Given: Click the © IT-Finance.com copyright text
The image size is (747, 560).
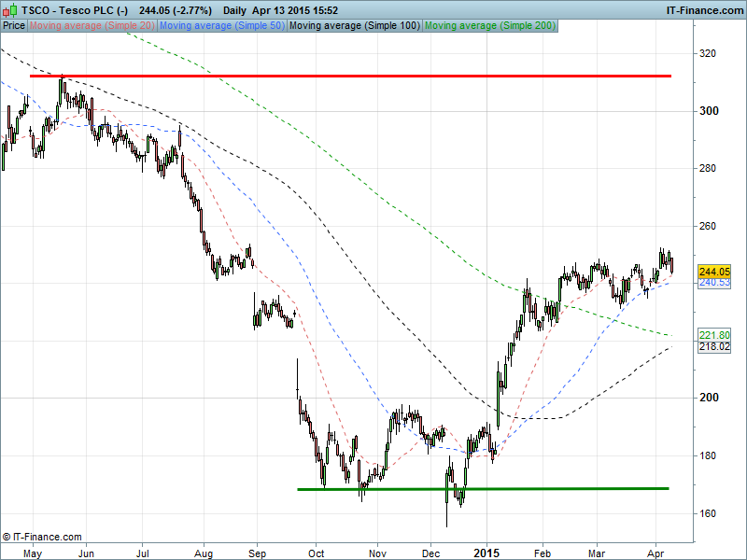Looking at the screenshot, I should point(42,537).
